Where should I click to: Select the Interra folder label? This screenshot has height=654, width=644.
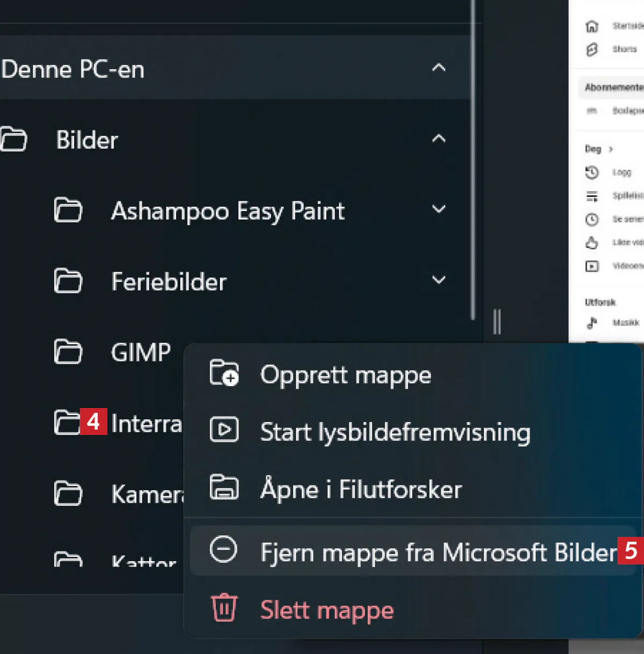point(147,423)
